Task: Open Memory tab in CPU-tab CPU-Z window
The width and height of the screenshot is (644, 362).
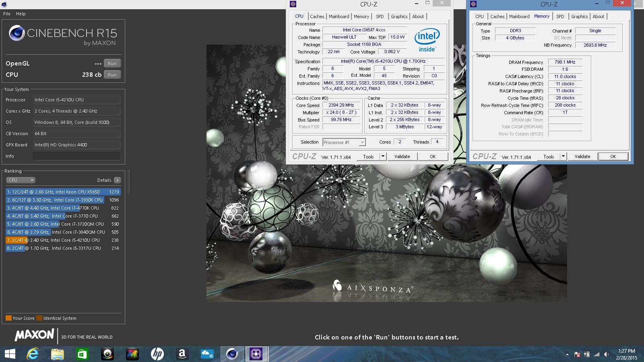Action: 361,16
